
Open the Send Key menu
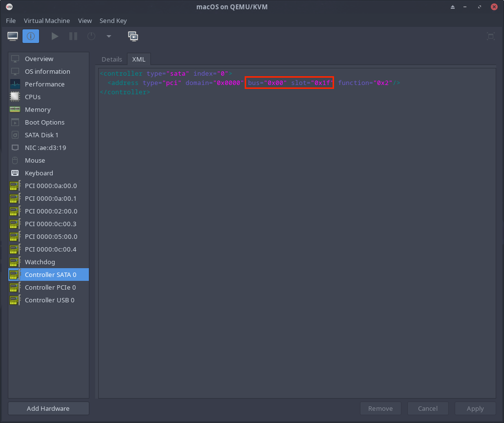(113, 21)
